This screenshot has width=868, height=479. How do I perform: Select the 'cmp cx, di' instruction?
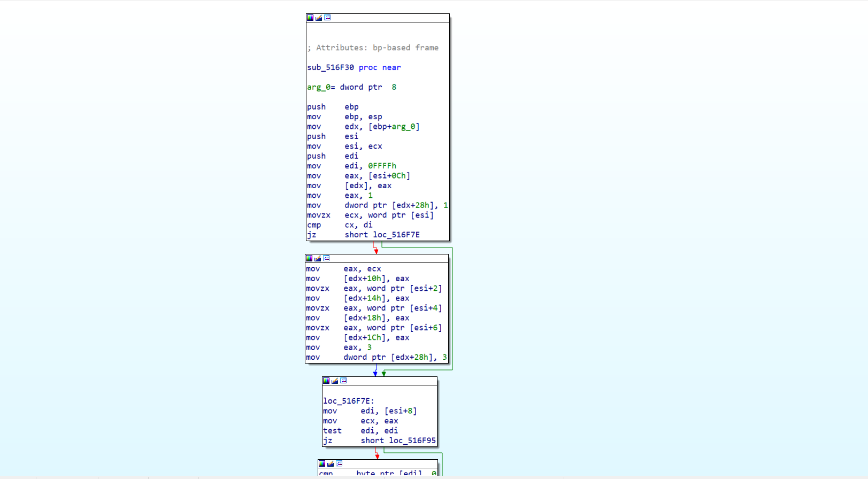point(340,225)
